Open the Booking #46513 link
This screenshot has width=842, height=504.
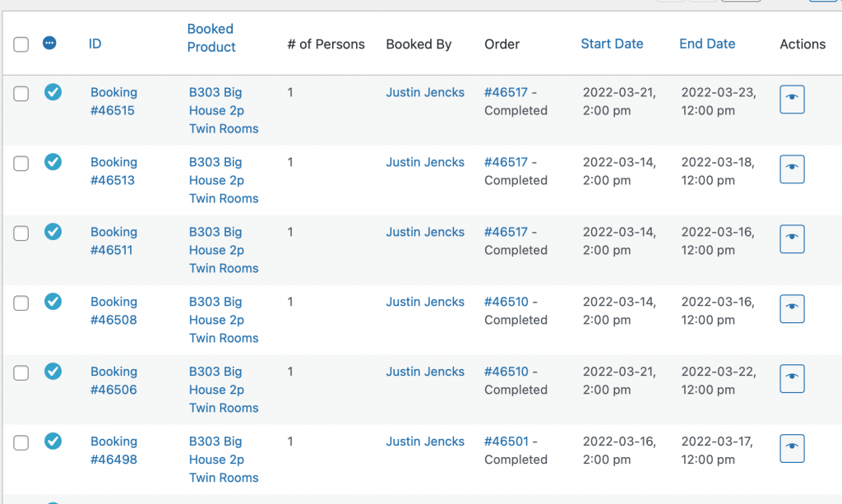[113, 171]
